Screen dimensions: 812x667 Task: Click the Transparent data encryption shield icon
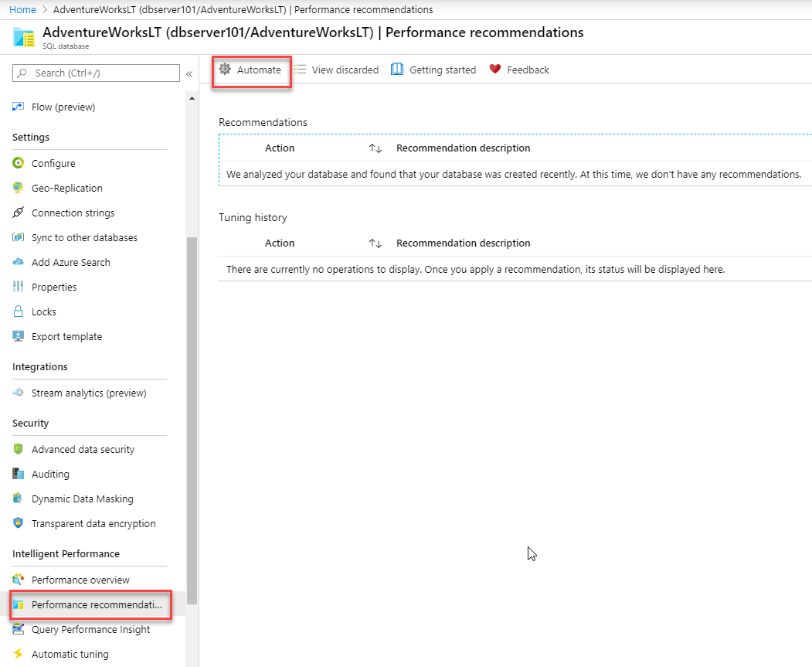coord(18,523)
